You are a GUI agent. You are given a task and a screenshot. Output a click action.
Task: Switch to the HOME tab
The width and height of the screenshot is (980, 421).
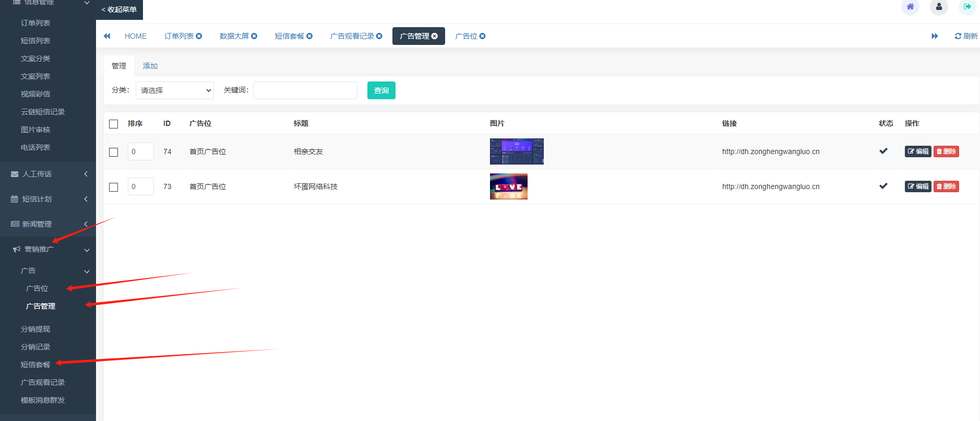click(136, 36)
